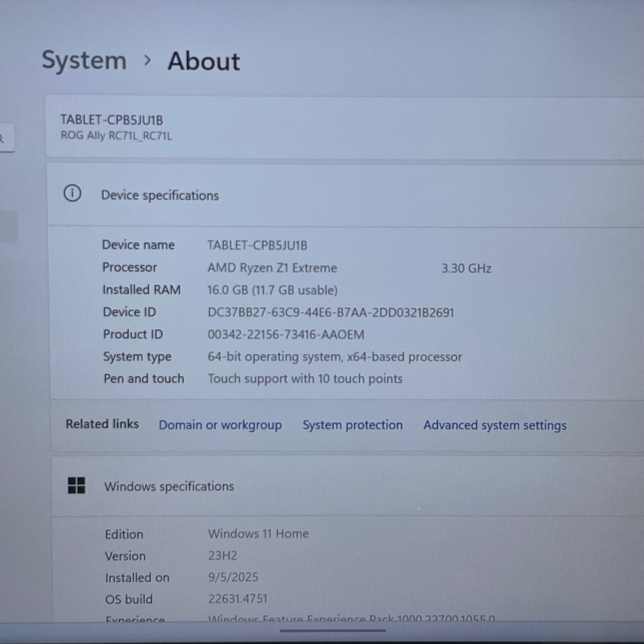Go back to System breadcrumb
The width and height of the screenshot is (644, 644).
[84, 61]
